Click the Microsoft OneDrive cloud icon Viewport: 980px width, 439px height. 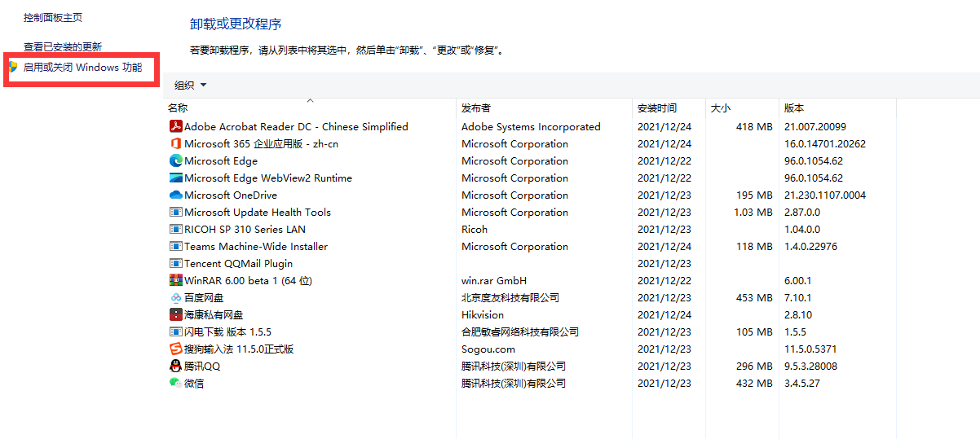pos(175,195)
